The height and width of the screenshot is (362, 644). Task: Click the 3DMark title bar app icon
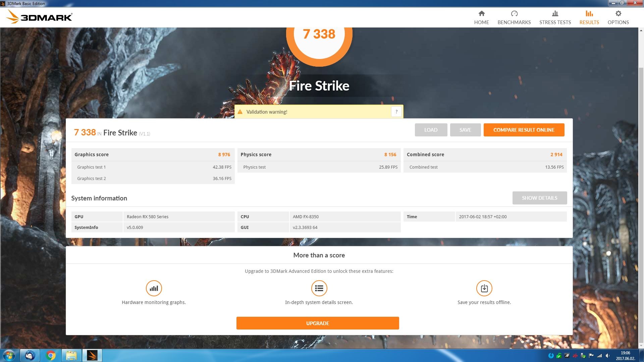3,3
